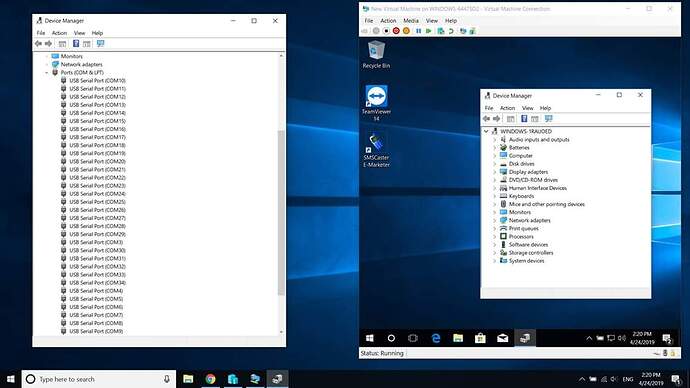The image size is (690, 388).
Task: Click the Help icon in VM Device Manager toolbar
Action: tap(524, 119)
